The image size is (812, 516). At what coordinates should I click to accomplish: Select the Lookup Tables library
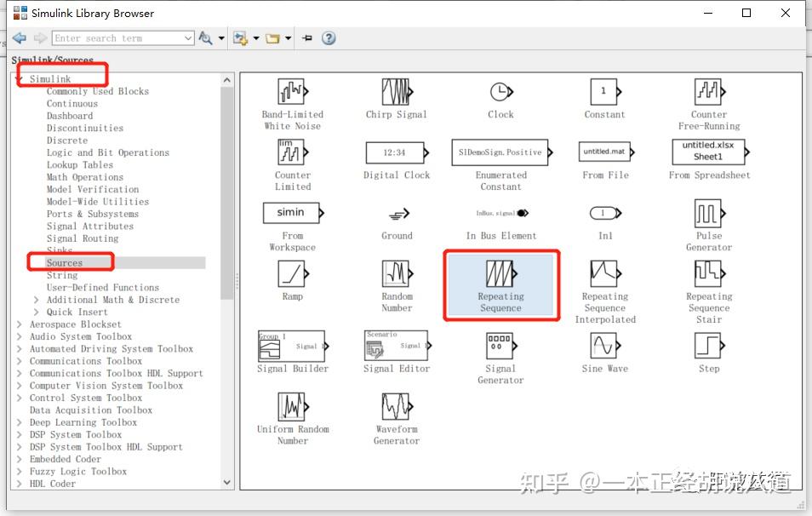[80, 164]
